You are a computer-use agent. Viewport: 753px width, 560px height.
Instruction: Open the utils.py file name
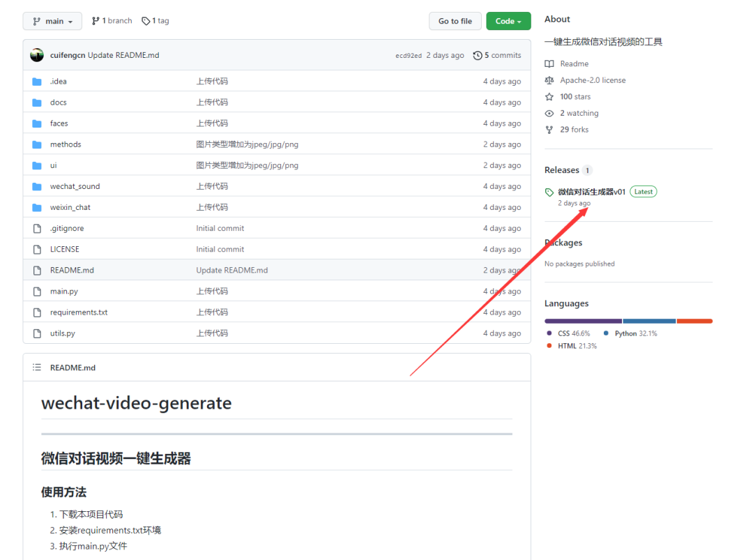coord(63,333)
